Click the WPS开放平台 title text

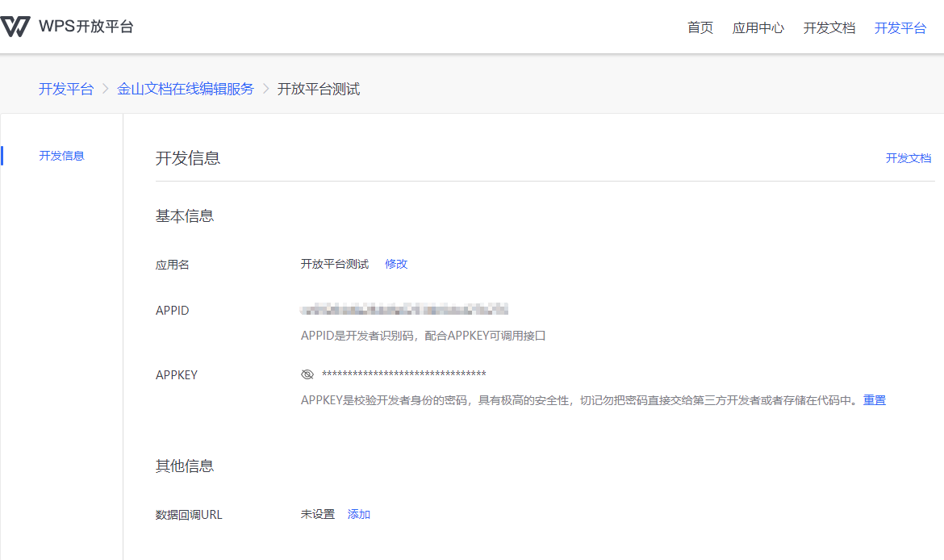point(86,27)
